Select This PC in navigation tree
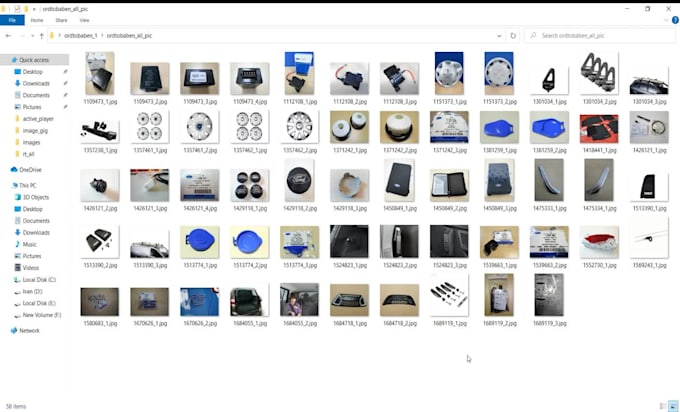Viewport: 680px width, 412px height. (24, 185)
